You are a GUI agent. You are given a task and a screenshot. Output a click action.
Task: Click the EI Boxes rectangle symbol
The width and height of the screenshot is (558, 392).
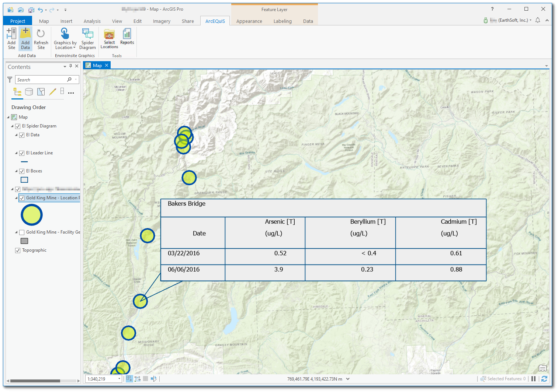(x=24, y=180)
